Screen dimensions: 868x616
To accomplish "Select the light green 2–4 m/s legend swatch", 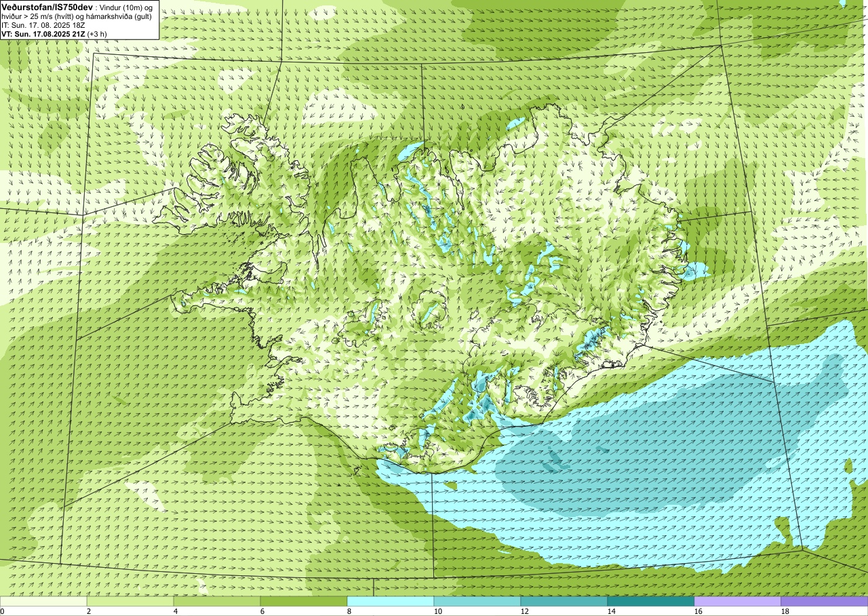I will (130, 601).
